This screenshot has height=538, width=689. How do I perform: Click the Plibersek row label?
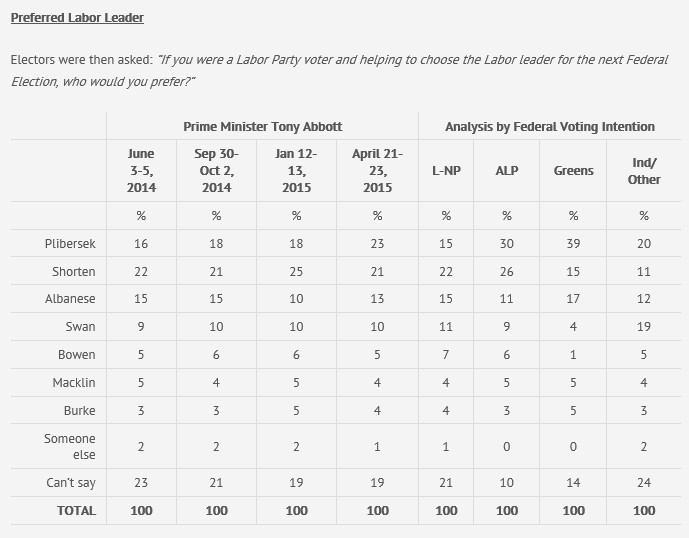[x=69, y=243]
